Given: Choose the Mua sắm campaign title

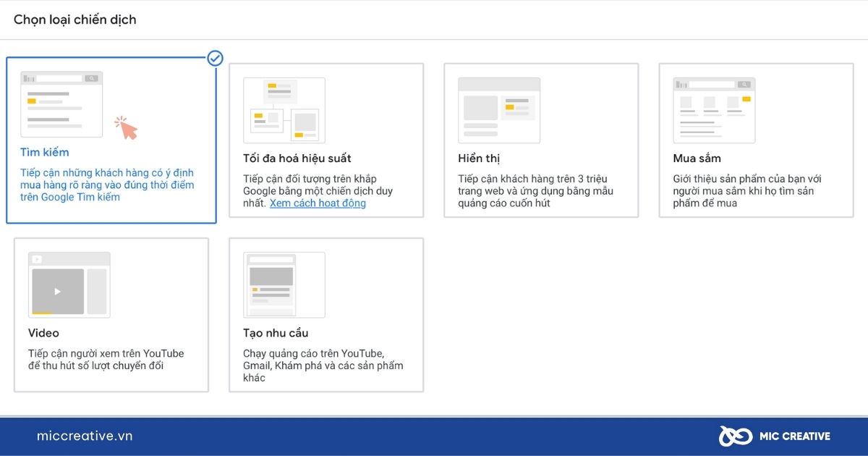Looking at the screenshot, I should point(697,158).
